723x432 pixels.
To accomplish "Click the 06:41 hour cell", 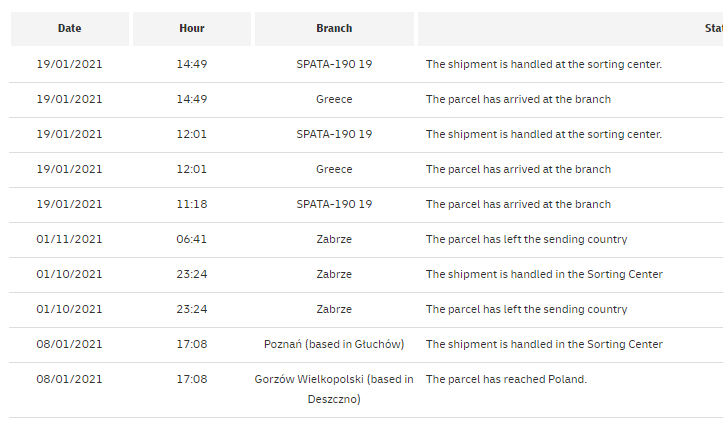I will [x=192, y=240].
